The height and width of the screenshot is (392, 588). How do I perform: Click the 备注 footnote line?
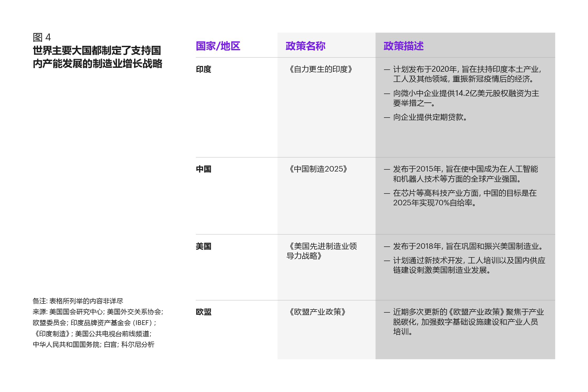[78, 301]
